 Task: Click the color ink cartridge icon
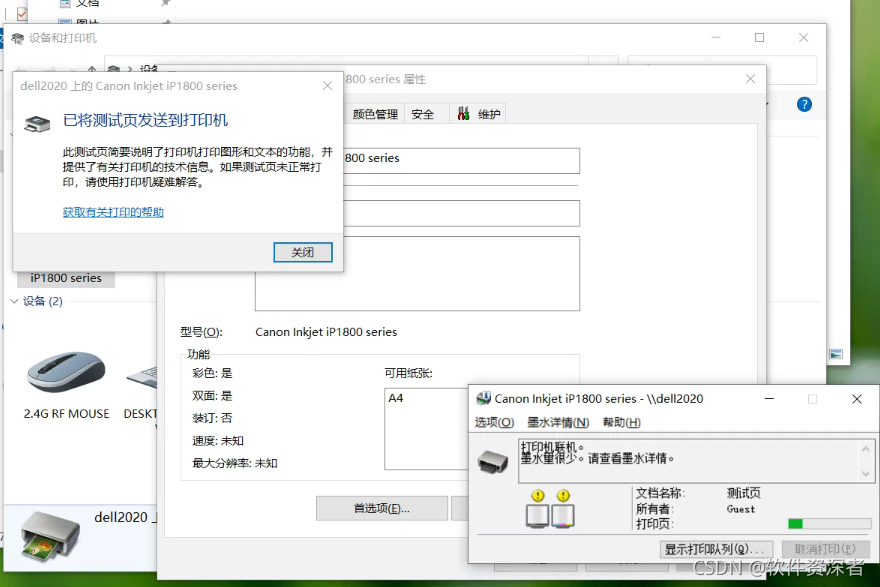tap(563, 516)
